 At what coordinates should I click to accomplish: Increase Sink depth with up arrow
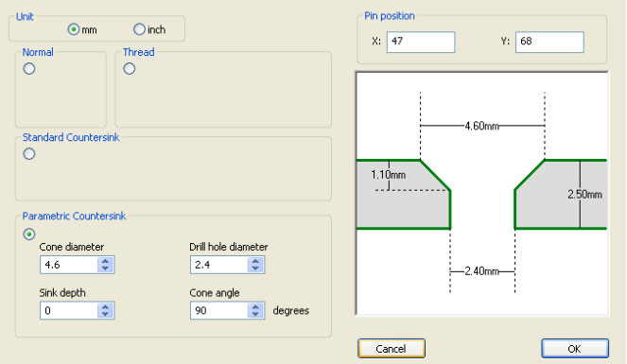point(106,307)
